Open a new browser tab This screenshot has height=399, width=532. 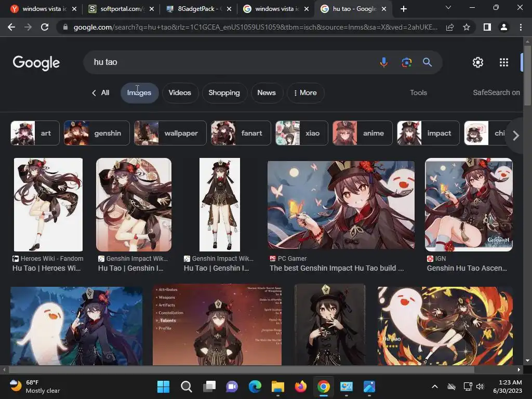click(x=403, y=9)
